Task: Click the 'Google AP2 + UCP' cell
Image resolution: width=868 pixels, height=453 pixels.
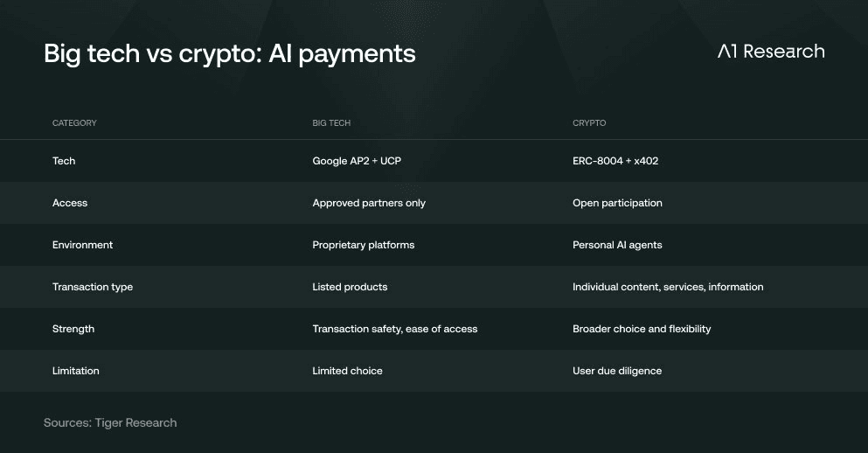Action: [357, 161]
